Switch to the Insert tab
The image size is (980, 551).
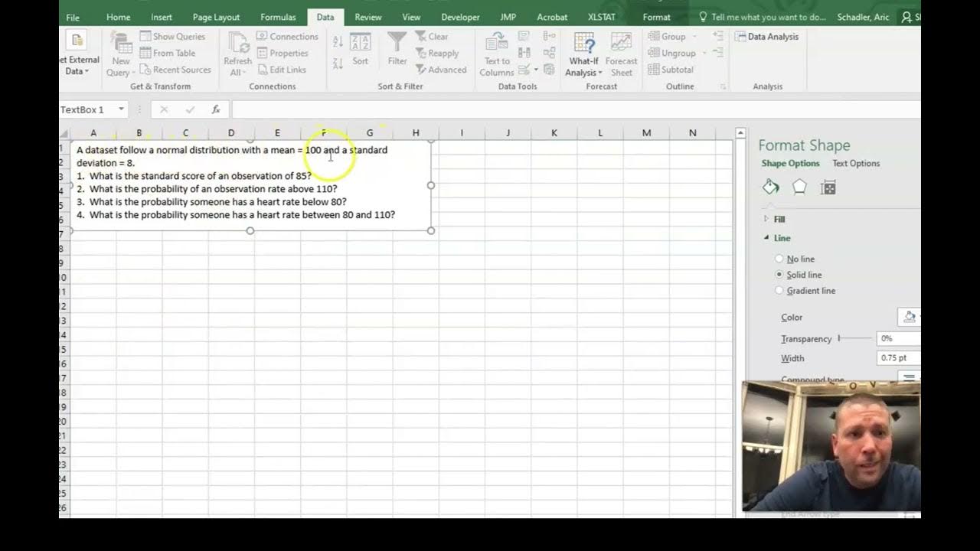[x=162, y=17]
